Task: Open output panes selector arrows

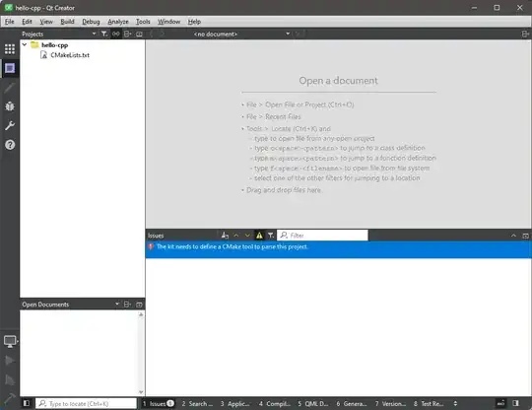Action: (x=455, y=403)
